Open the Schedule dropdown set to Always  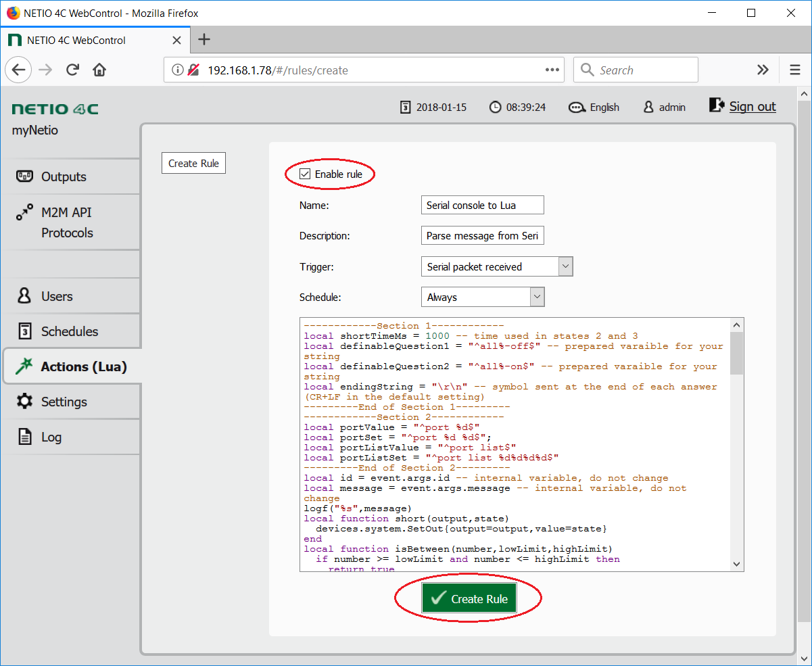(537, 297)
